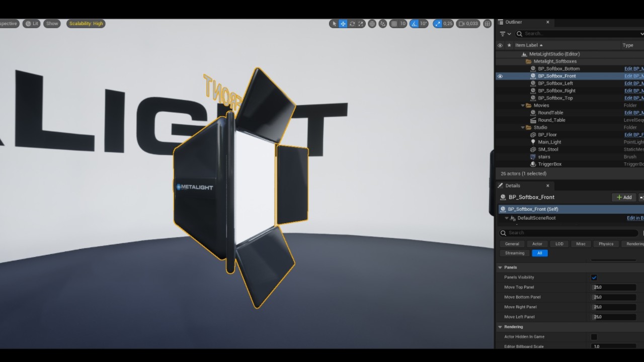Open the Lit view mode menu
Viewport: 644px width, 362px height.
click(x=32, y=24)
